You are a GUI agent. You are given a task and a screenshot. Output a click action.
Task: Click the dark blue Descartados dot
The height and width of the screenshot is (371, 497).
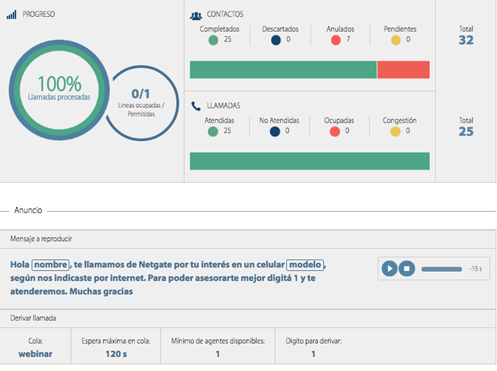pos(276,40)
